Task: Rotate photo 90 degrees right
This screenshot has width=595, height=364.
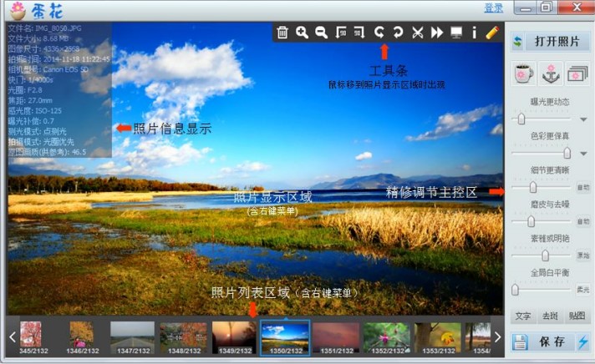Action: coord(359,33)
